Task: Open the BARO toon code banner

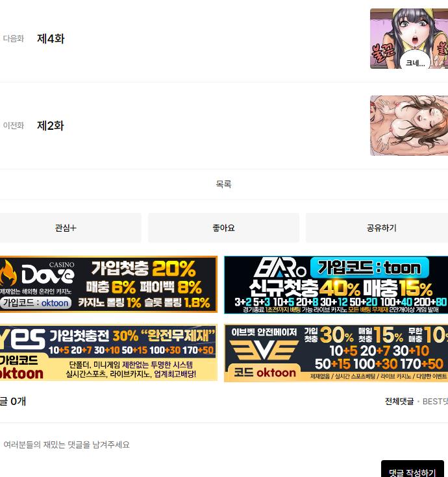Action: (x=336, y=285)
